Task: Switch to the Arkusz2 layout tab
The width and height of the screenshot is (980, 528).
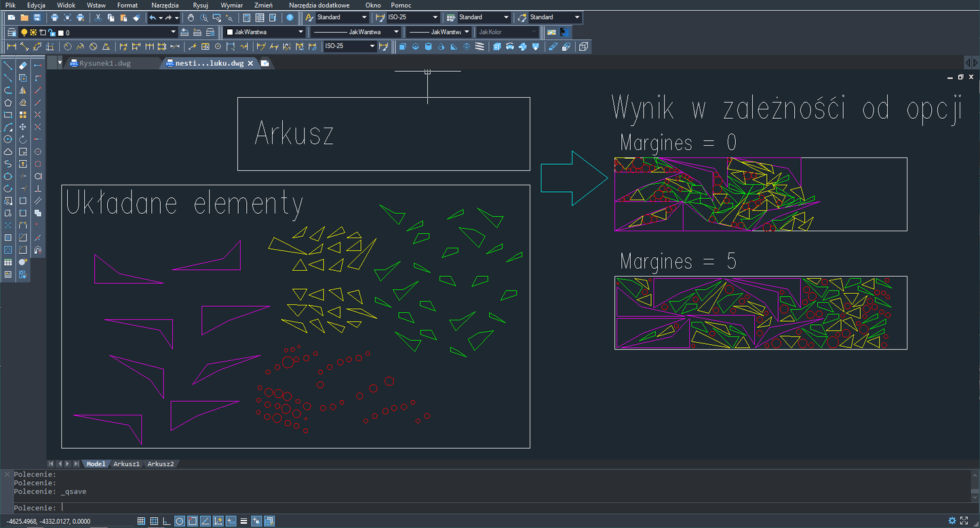Action: point(161,464)
